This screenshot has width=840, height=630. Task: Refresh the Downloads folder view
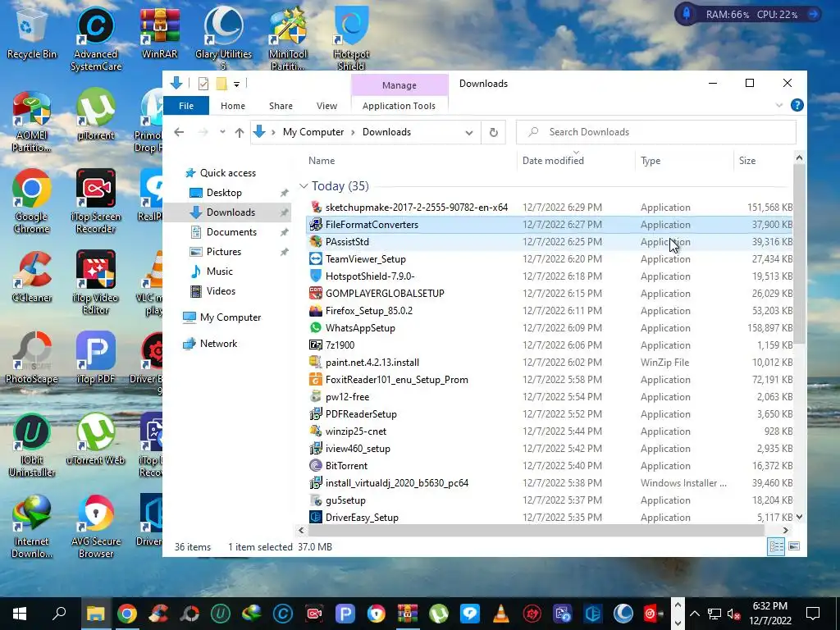coord(493,132)
